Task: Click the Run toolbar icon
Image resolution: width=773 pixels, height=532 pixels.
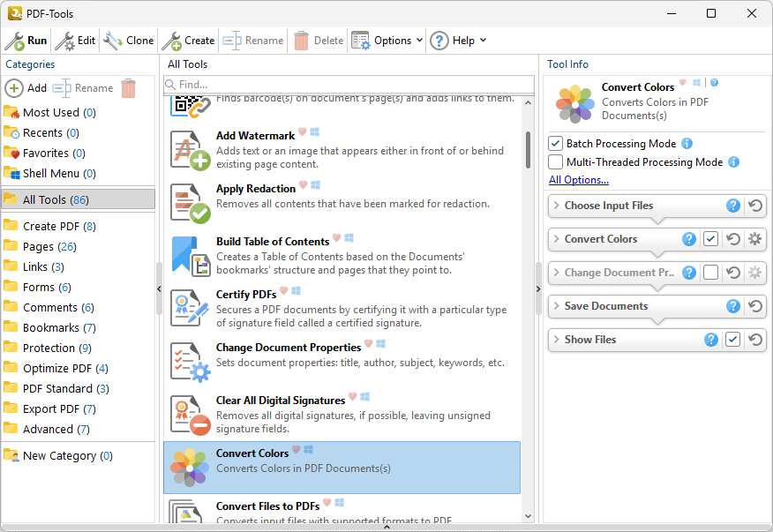Action: (15, 41)
